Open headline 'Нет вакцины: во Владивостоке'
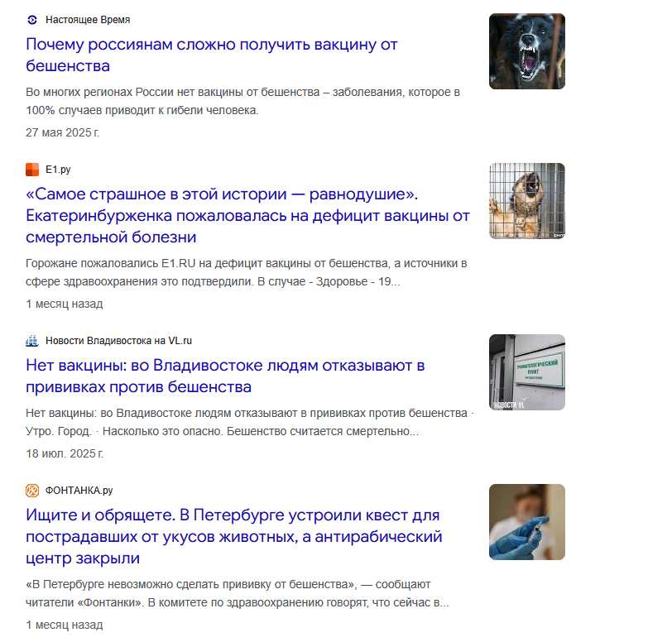Viewport: 672px width, 642px height. (225, 376)
